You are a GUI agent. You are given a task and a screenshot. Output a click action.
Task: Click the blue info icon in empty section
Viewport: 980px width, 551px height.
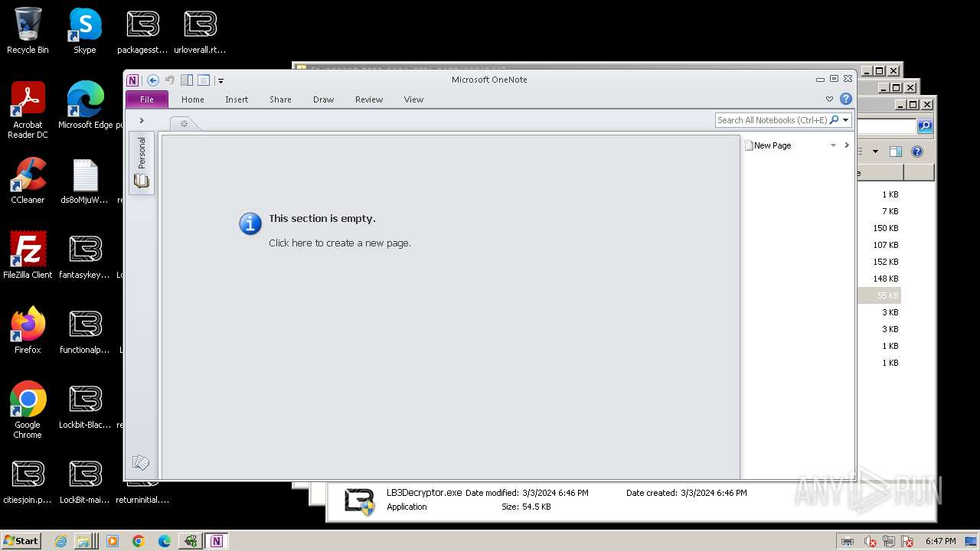point(250,223)
